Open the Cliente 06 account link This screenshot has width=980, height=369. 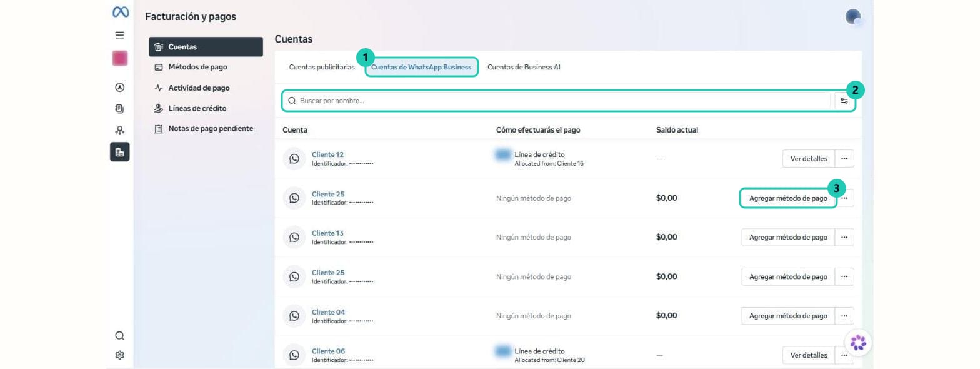click(328, 351)
